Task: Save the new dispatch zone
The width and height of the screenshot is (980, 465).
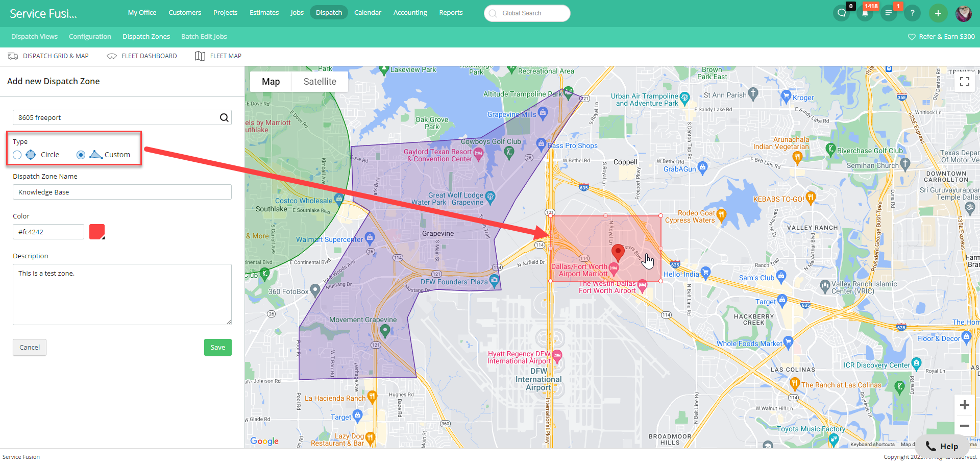Action: point(218,348)
